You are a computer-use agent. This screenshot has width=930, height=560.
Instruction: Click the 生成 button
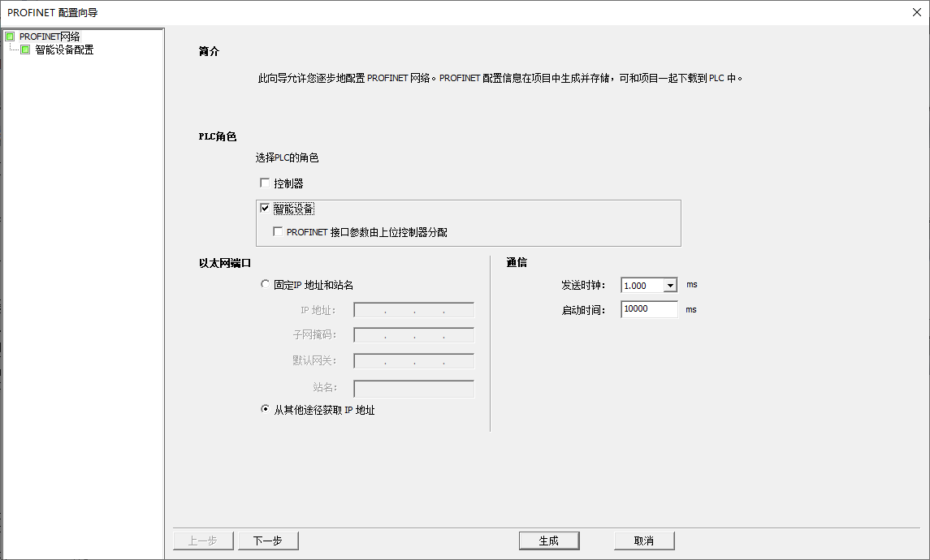pos(549,540)
